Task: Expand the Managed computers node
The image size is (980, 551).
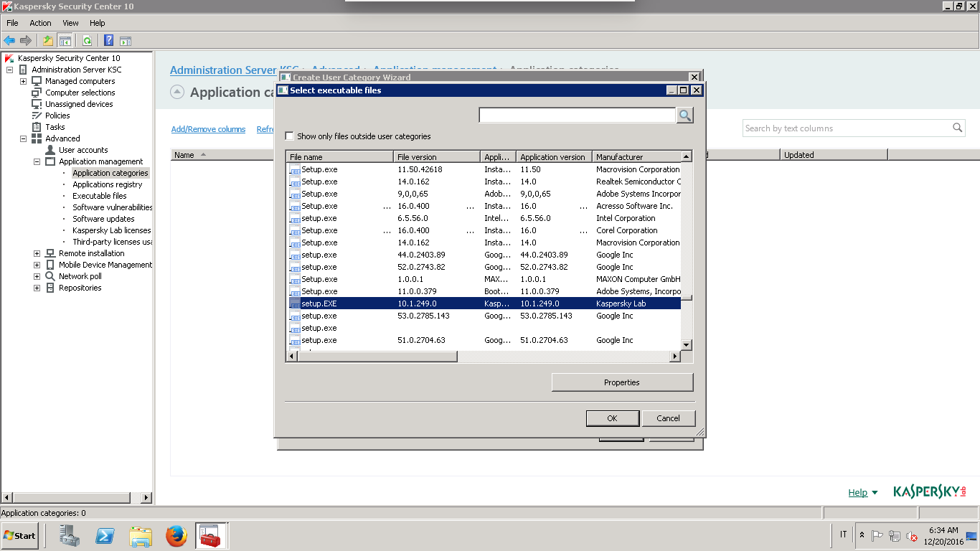Action: [x=24, y=81]
